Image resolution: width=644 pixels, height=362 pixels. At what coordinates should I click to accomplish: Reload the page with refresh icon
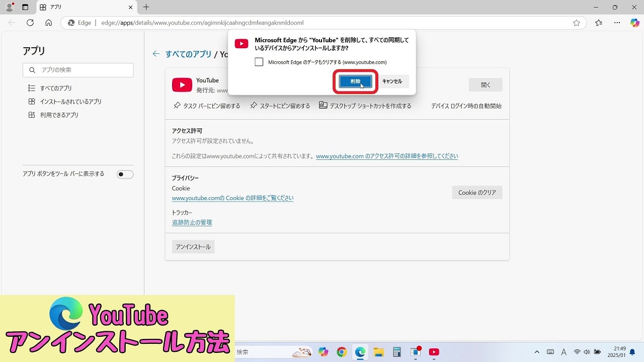click(30, 23)
